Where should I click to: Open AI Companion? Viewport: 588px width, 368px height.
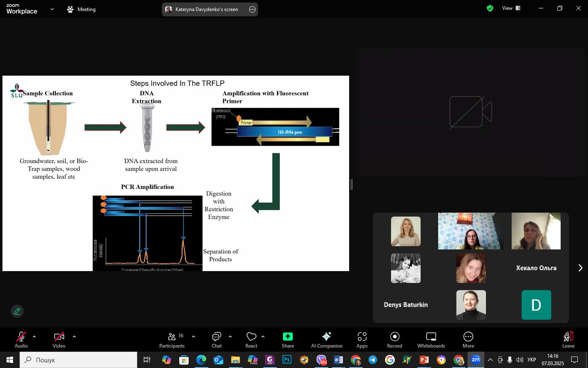tap(327, 340)
